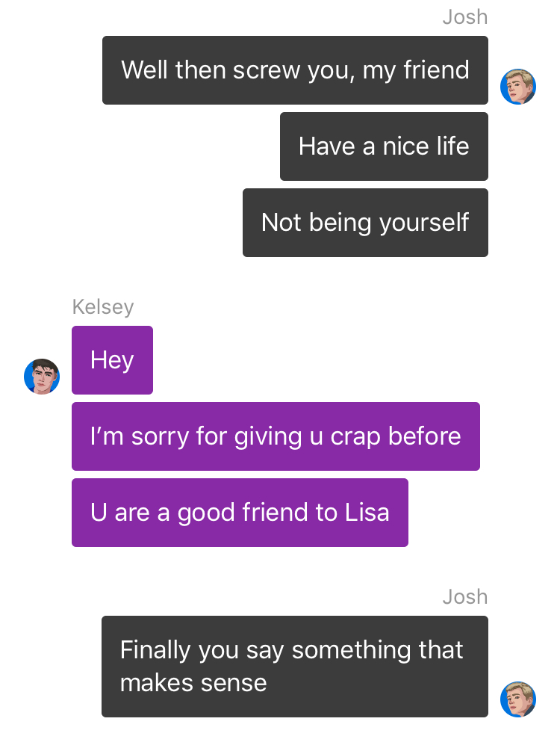Image resolution: width=560 pixels, height=751 pixels.
Task: Tap the word "Finally" in Josh's last message
Action: (155, 650)
